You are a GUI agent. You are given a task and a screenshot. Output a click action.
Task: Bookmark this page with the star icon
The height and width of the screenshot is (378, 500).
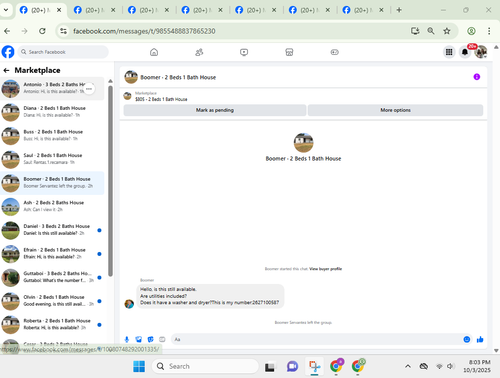(x=447, y=31)
